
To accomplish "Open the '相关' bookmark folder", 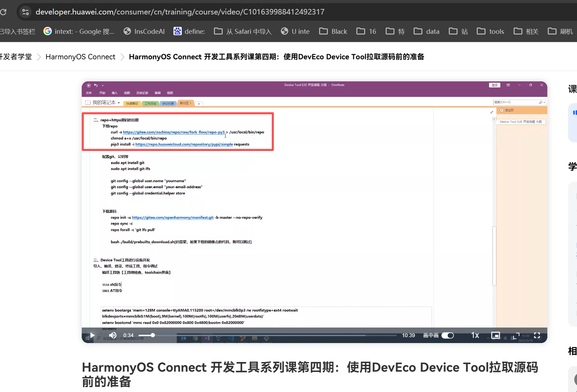I will point(526,31).
